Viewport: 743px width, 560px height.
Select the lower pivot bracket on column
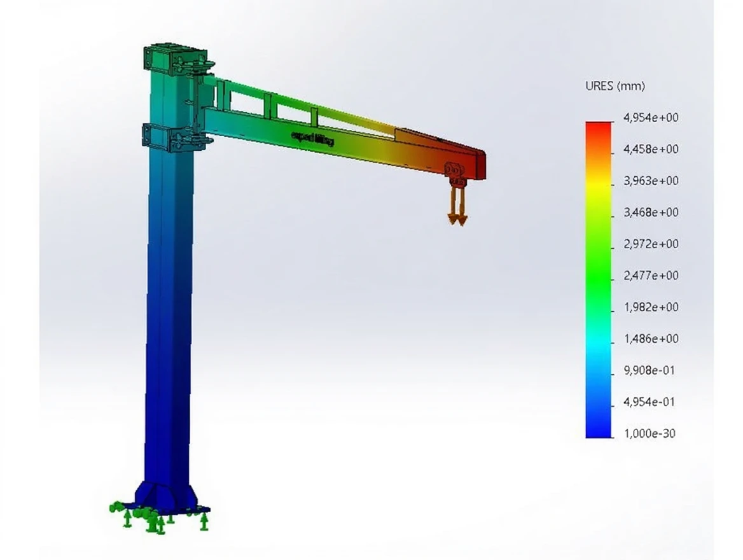click(177, 138)
